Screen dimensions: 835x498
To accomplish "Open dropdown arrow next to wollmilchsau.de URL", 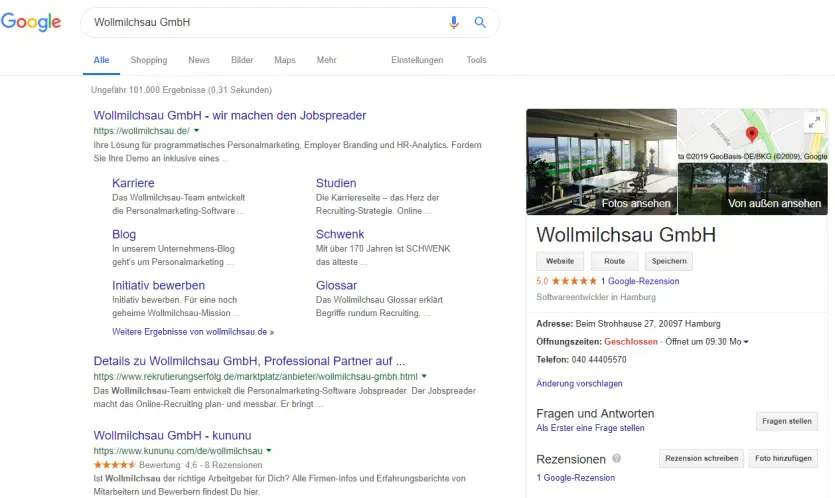I will [197, 130].
